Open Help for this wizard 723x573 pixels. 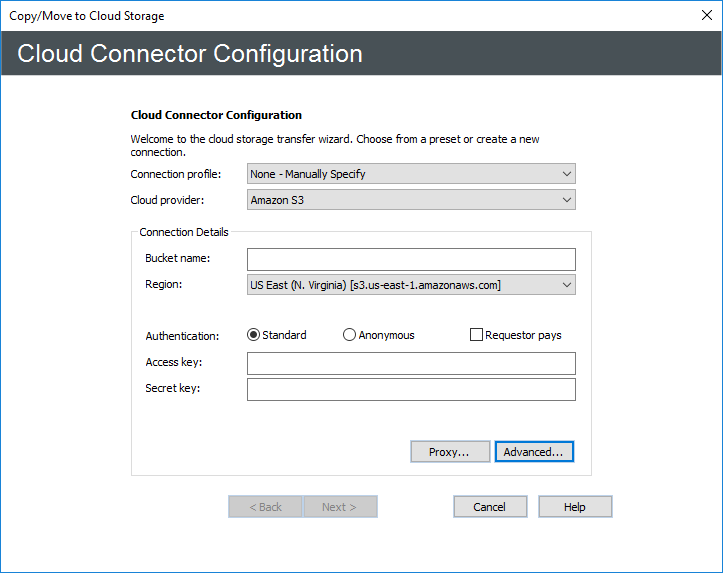(x=575, y=507)
